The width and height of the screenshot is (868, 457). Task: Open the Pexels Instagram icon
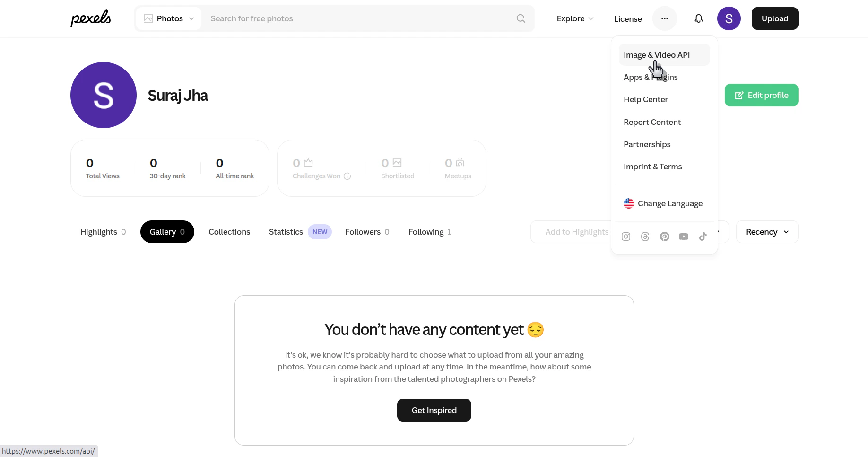(x=625, y=237)
